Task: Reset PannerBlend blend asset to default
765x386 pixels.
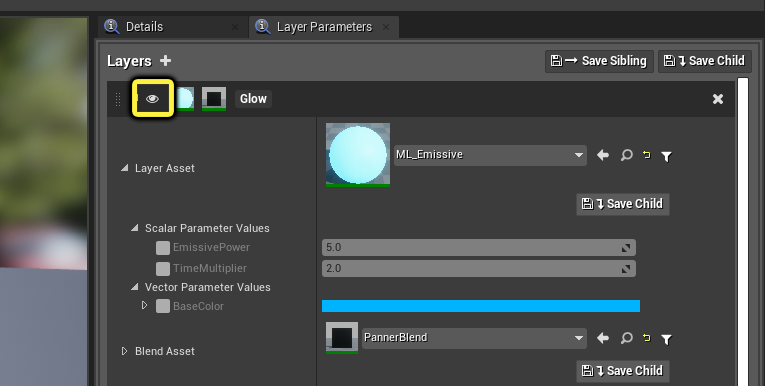Action: (x=646, y=338)
